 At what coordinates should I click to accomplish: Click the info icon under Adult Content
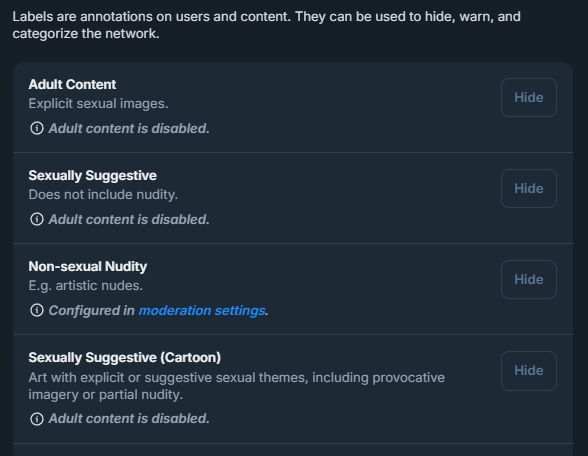coord(37,128)
